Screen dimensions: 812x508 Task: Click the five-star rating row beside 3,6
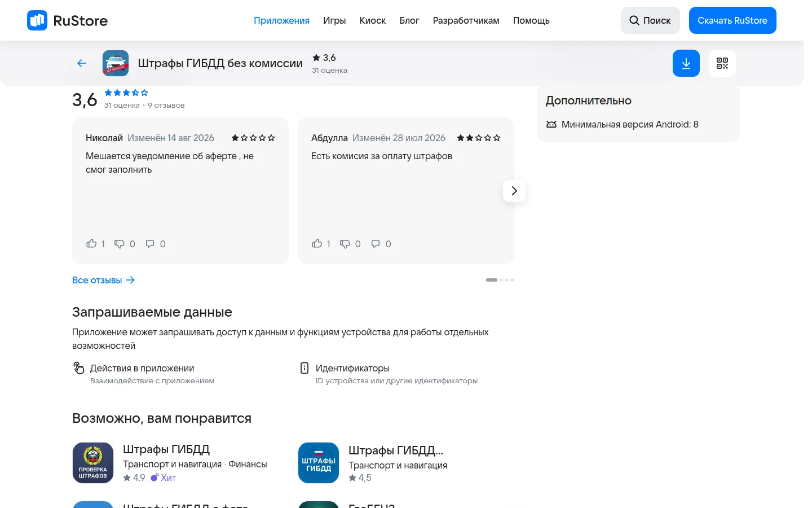coord(126,93)
